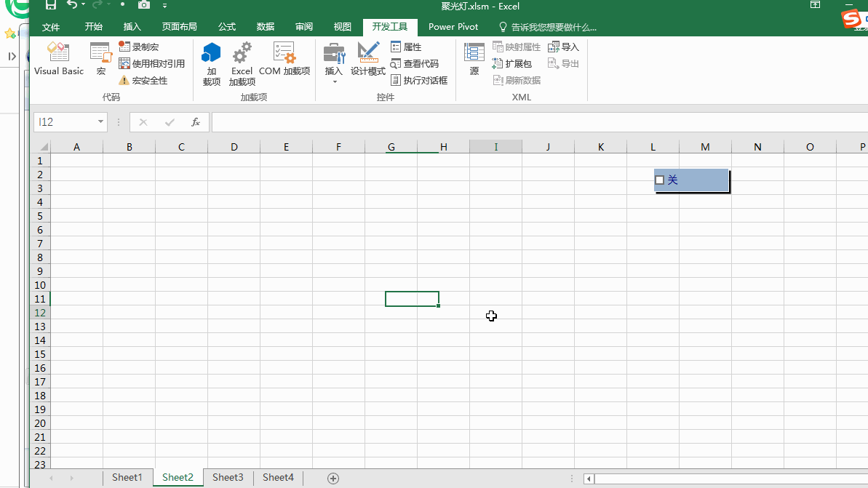Click the Cancel (X) formula bar button
The height and width of the screenshot is (488, 868).
pyautogui.click(x=143, y=122)
